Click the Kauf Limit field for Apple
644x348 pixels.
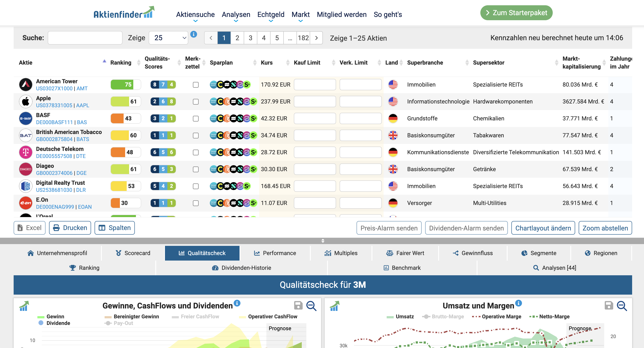click(315, 101)
